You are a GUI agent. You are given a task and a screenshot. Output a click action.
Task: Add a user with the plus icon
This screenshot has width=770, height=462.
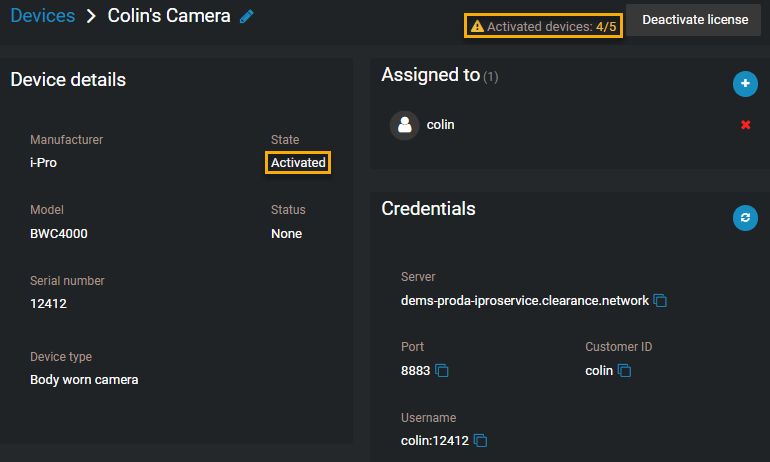click(745, 83)
